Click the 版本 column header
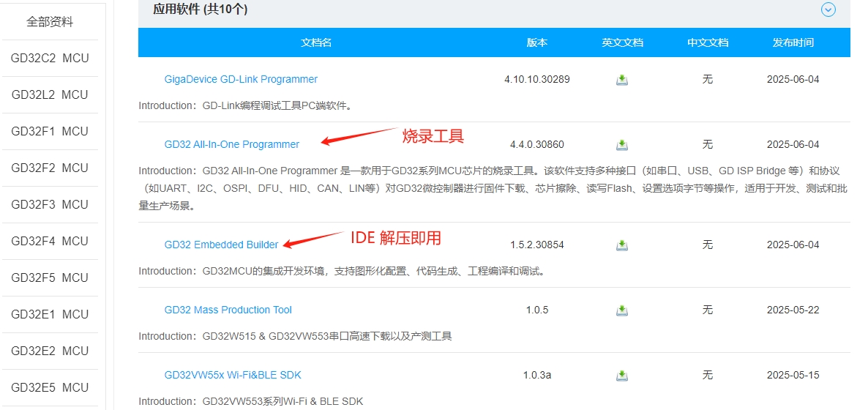 coord(536,42)
